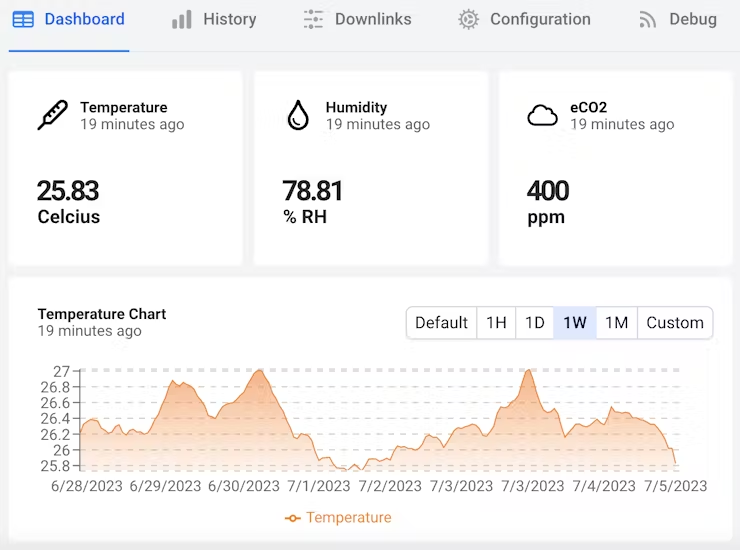Switch to the Configuration tab
Viewport: 740px width, 550px height.
pos(540,20)
